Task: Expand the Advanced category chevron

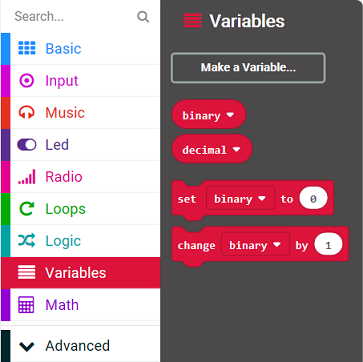Action: pos(27,346)
